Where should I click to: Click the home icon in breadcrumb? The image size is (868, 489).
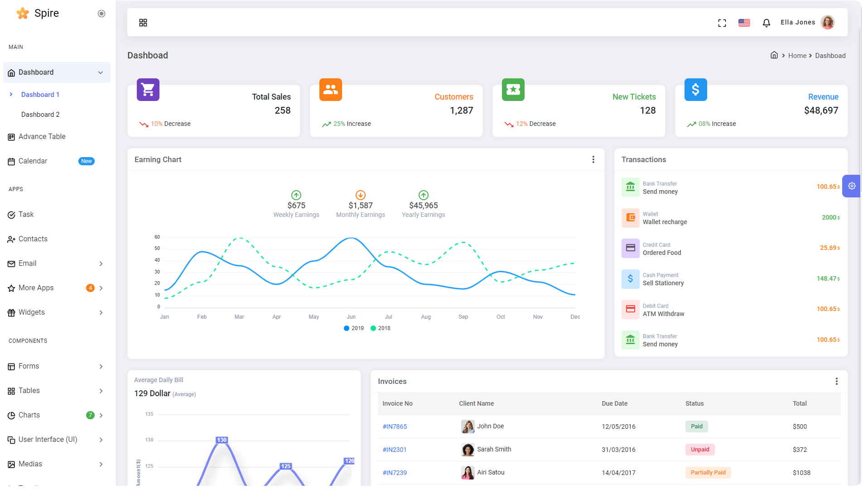774,55
